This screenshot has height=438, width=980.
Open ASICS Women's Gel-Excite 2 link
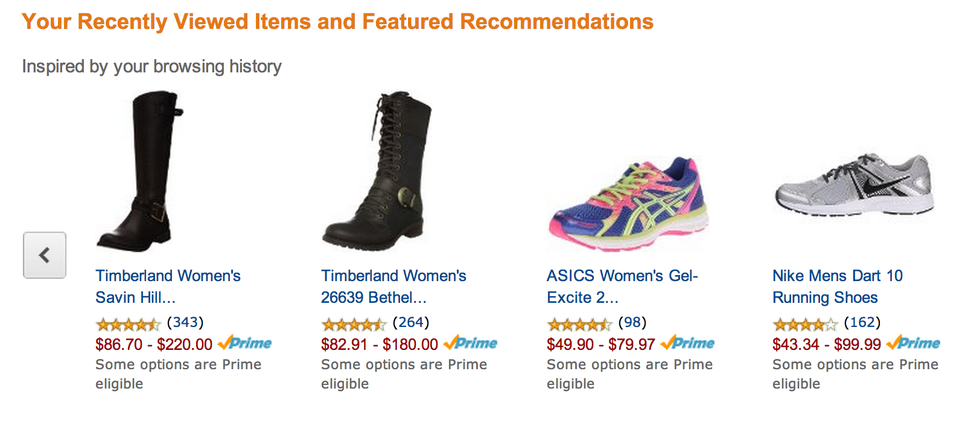pyautogui.click(x=622, y=287)
